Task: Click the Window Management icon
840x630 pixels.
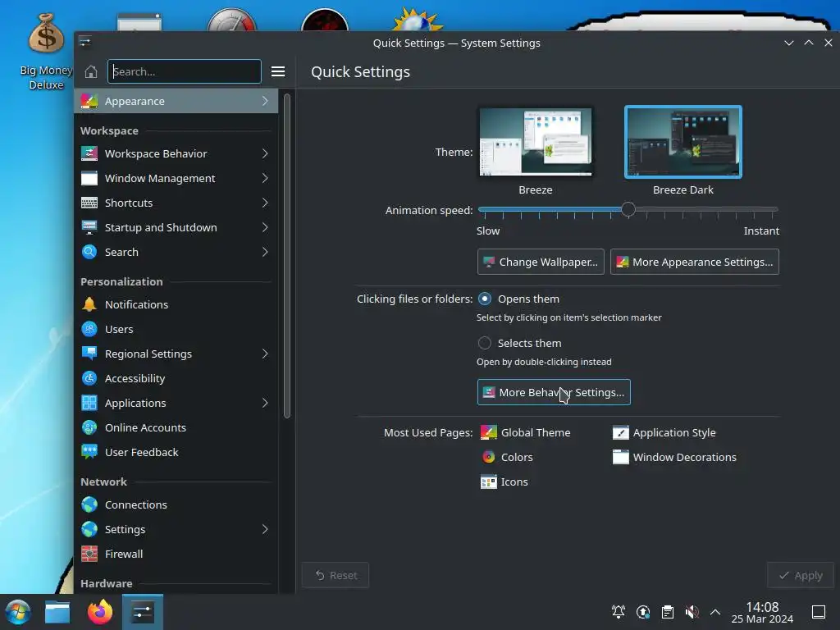Action: coord(89,178)
